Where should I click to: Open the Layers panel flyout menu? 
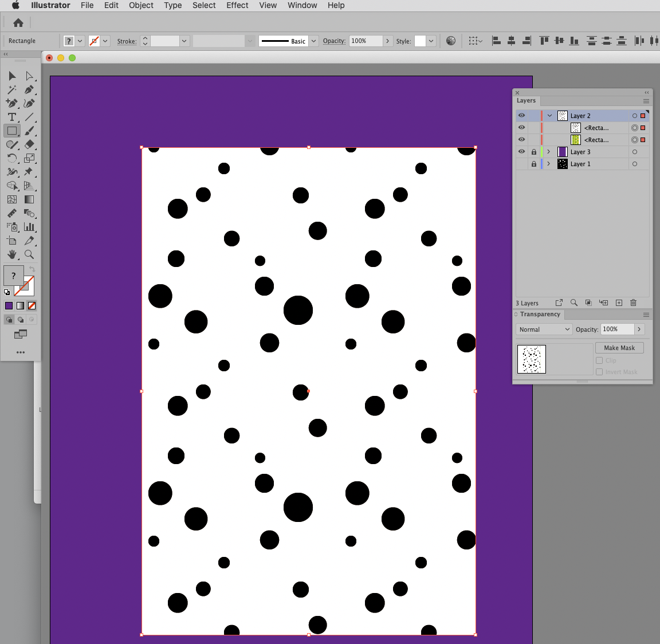pyautogui.click(x=646, y=100)
